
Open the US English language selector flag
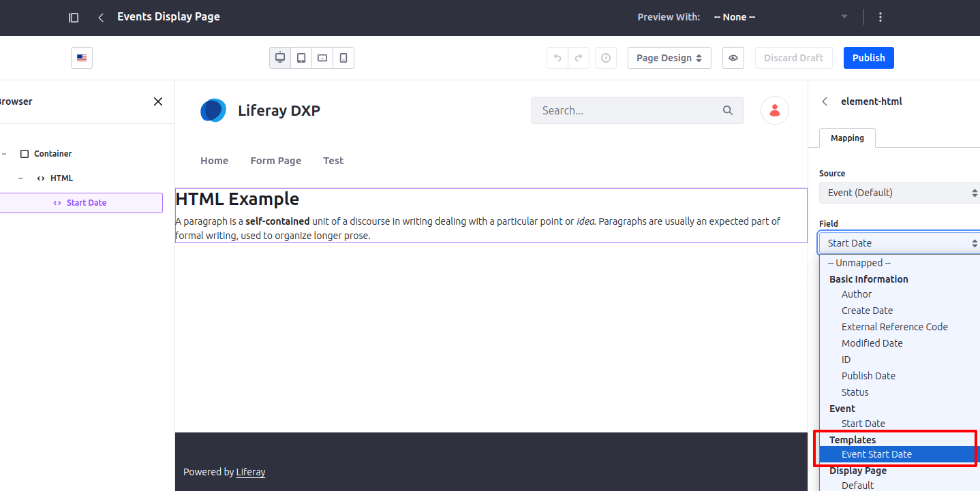(x=82, y=58)
